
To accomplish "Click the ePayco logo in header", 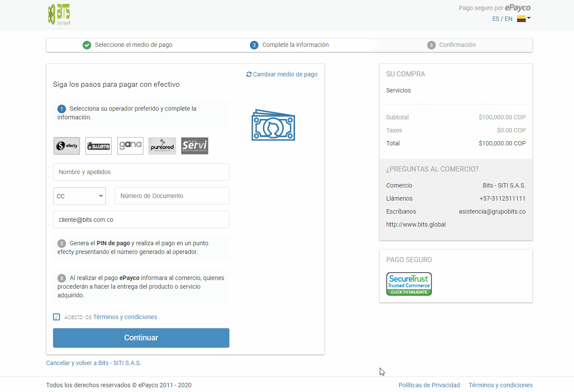I will (x=518, y=7).
